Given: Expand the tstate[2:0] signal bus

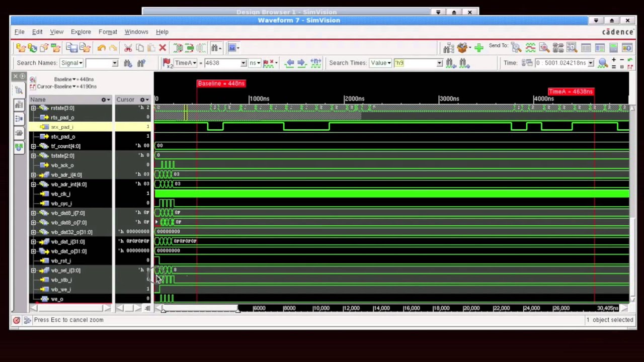Looking at the screenshot, I should coord(34,156).
